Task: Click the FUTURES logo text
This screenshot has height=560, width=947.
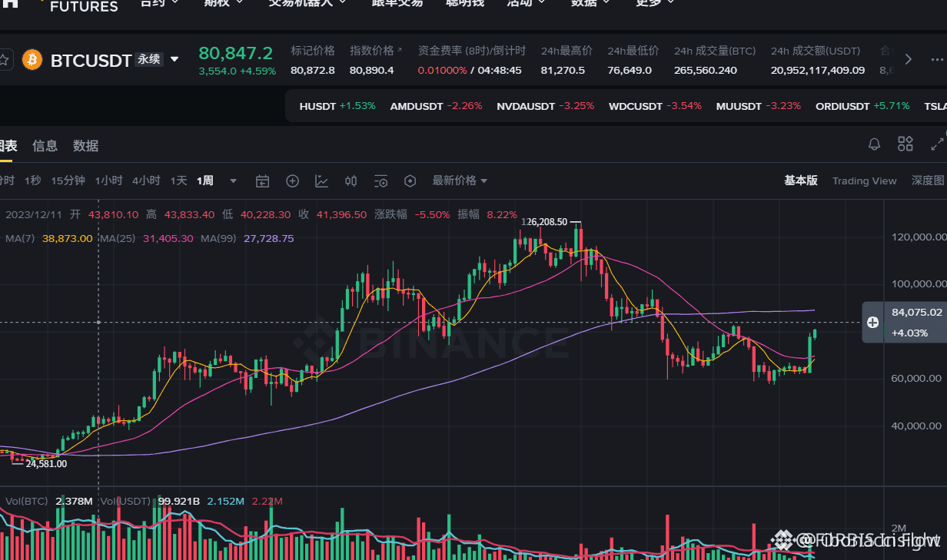Action: coord(84,6)
